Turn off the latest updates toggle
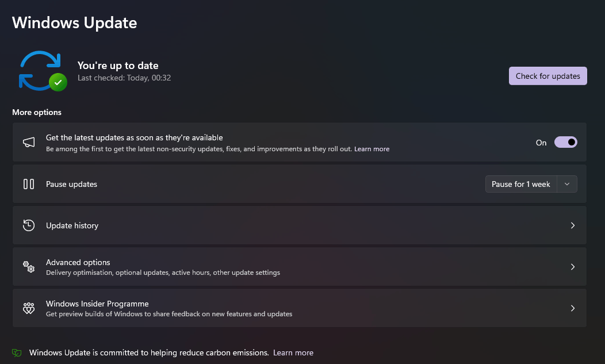Image resolution: width=605 pixels, height=364 pixels. tap(566, 143)
